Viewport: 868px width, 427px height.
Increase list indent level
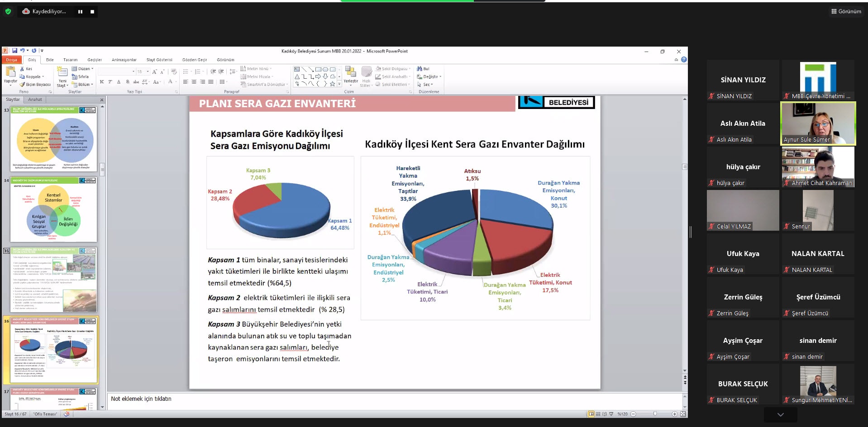(x=221, y=71)
